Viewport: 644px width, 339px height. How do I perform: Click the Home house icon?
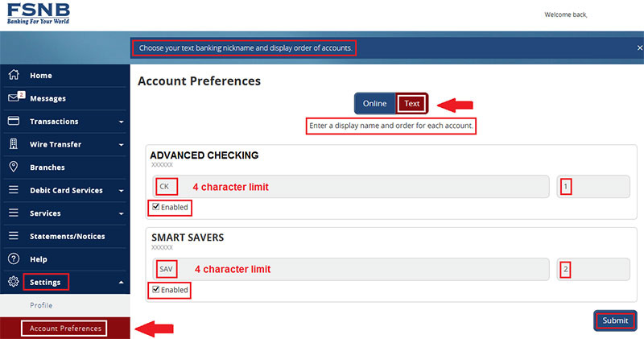14,75
